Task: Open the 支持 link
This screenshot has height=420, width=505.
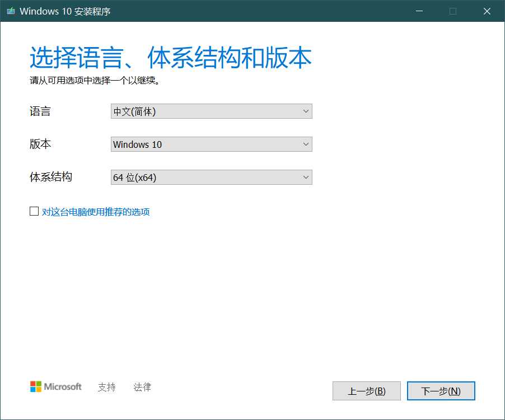Action: (106, 387)
